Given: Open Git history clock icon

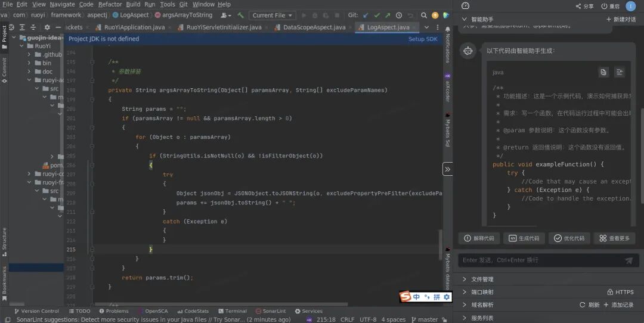Looking at the screenshot, I should [x=399, y=15].
